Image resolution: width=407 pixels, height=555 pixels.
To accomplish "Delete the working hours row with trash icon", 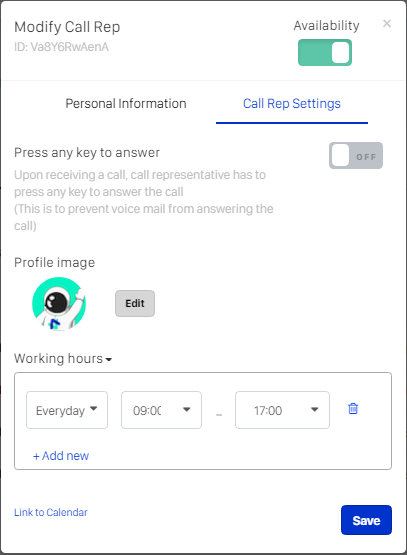I will coord(353,409).
